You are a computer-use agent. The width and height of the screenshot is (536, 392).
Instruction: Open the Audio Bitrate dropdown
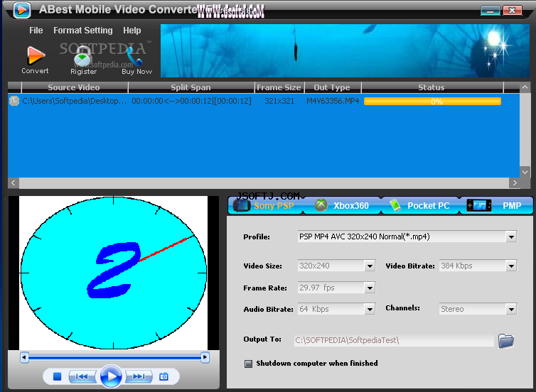370,310
